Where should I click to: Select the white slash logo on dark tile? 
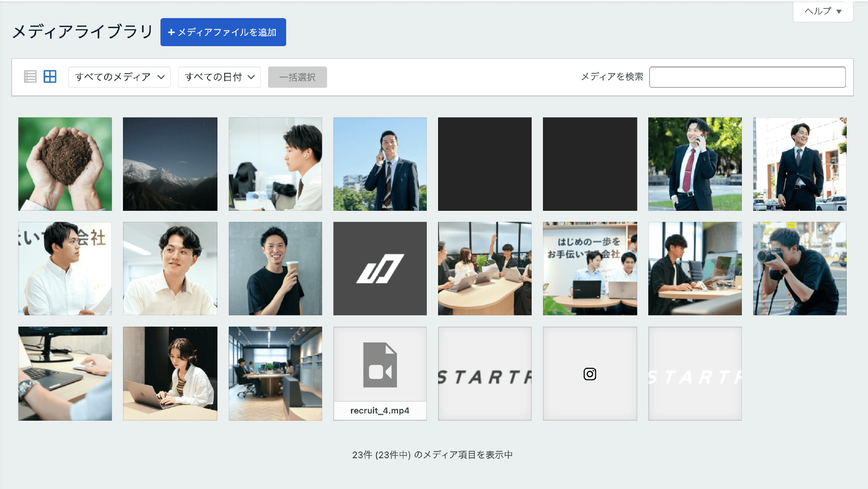(x=380, y=269)
